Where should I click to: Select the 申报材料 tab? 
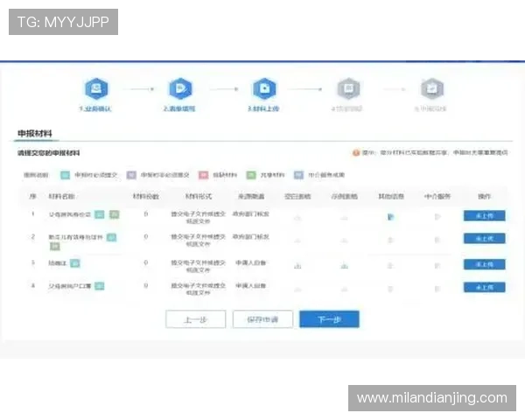[35, 134]
